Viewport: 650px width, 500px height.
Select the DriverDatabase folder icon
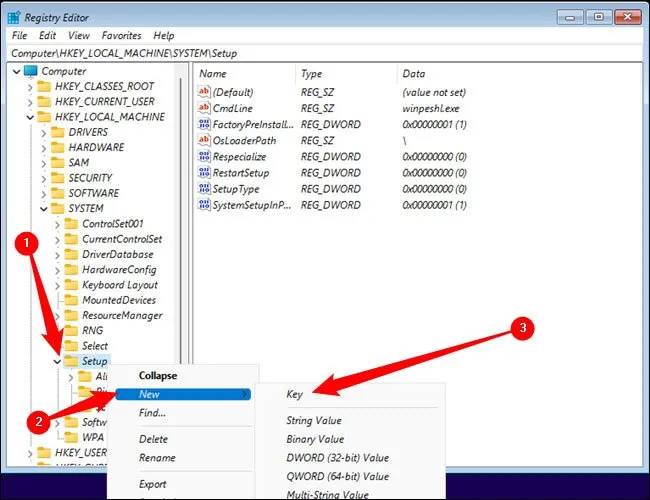point(70,254)
